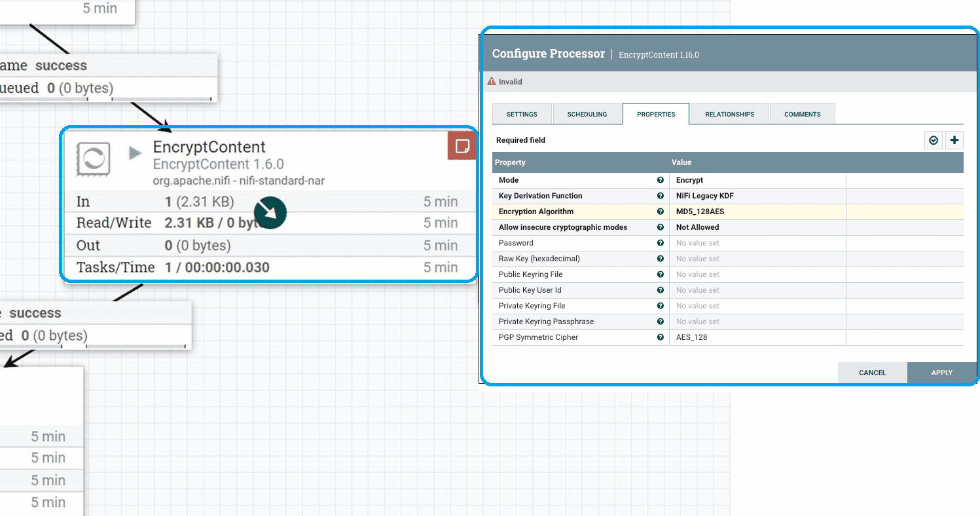
Task: Click help icon for Password property
Action: point(661,243)
